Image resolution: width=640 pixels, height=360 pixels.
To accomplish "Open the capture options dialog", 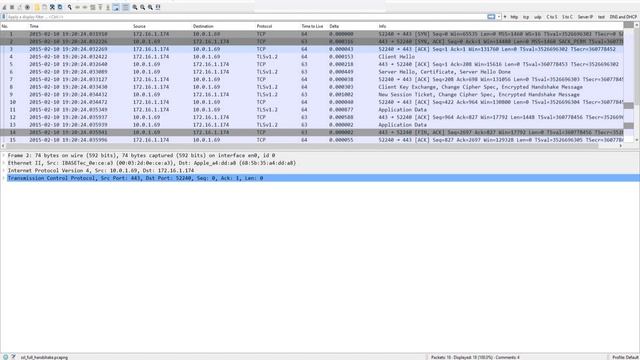I will [x=27, y=7].
